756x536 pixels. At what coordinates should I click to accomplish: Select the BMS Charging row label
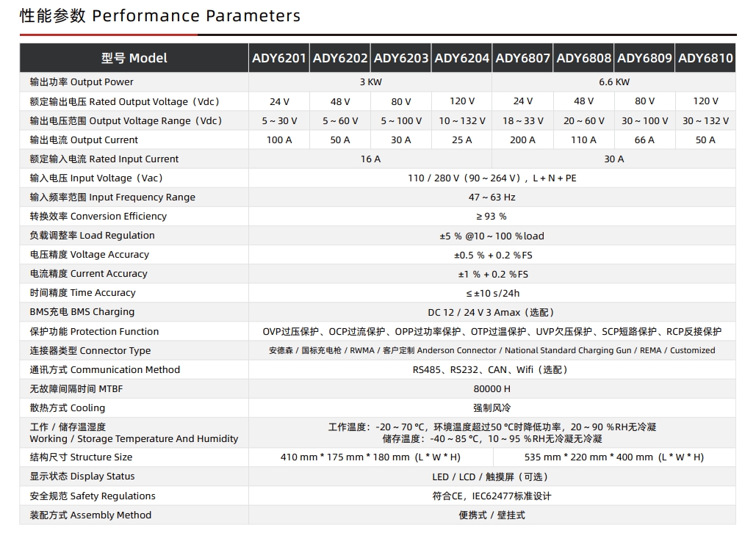pos(82,311)
